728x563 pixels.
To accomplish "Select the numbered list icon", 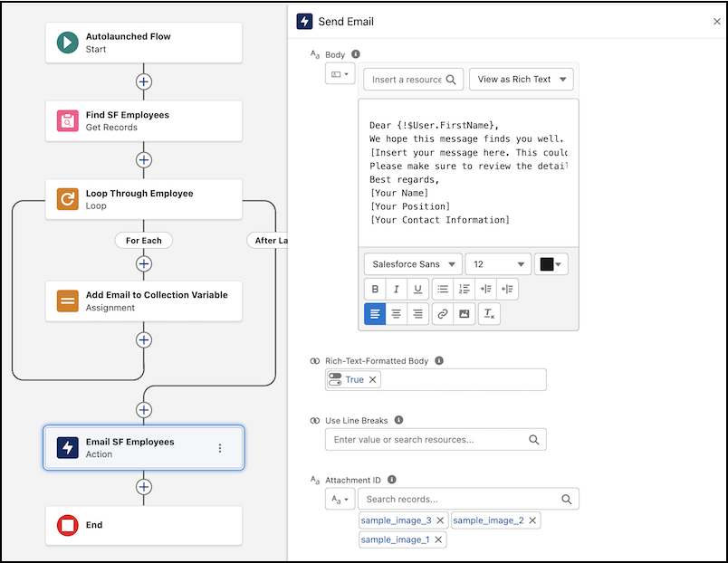I will click(x=465, y=290).
